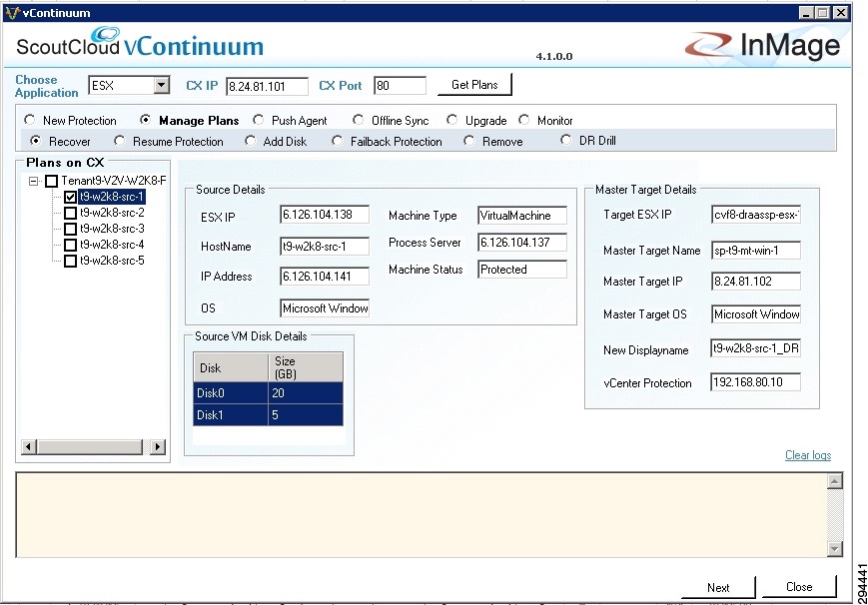Screen dimensions: 868x605
Task: Click the New Displayname field
Action: point(755,348)
